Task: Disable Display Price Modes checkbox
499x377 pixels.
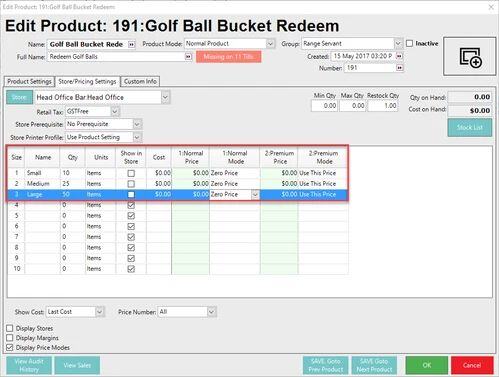Action: click(10, 348)
